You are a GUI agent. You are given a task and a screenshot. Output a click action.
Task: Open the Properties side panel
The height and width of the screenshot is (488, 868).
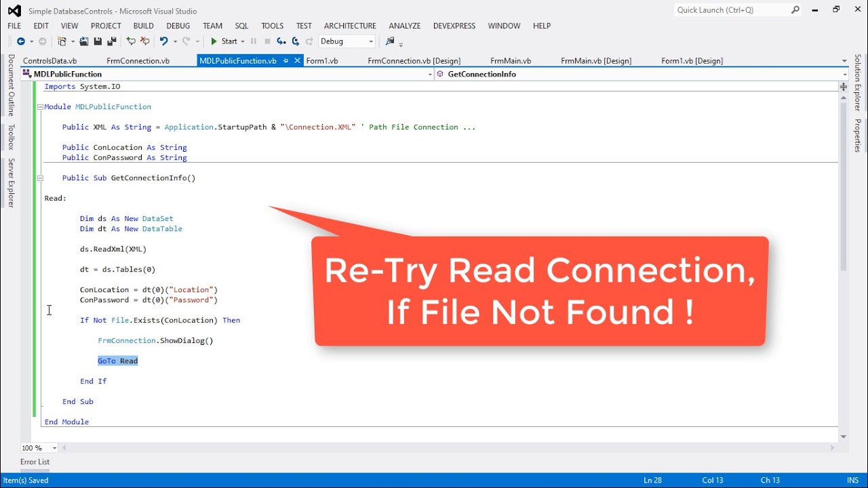point(858,136)
